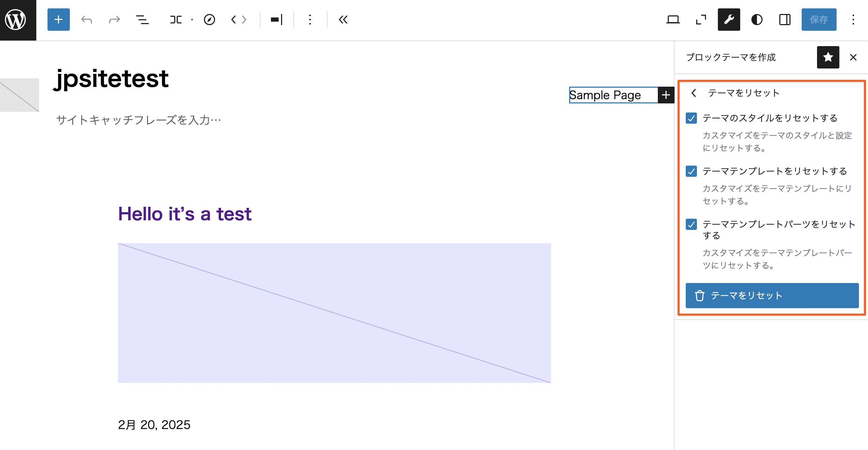Screen dimensions: 868x450
Task: Click the move left/right arrows icon
Action: tap(239, 20)
